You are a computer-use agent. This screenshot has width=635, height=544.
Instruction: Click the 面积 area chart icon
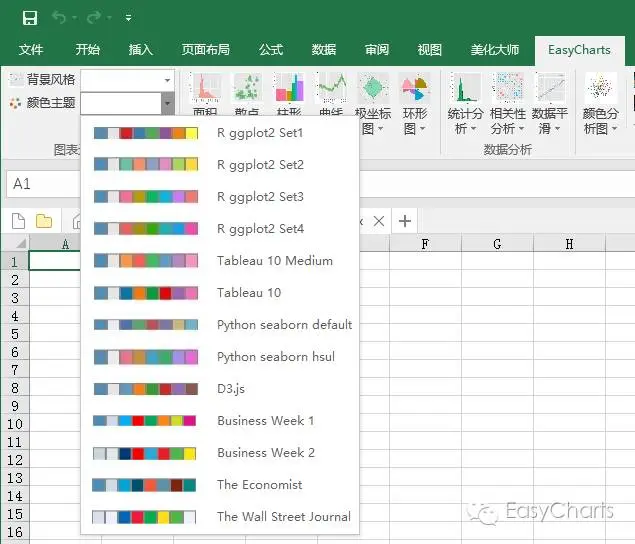[x=206, y=88]
